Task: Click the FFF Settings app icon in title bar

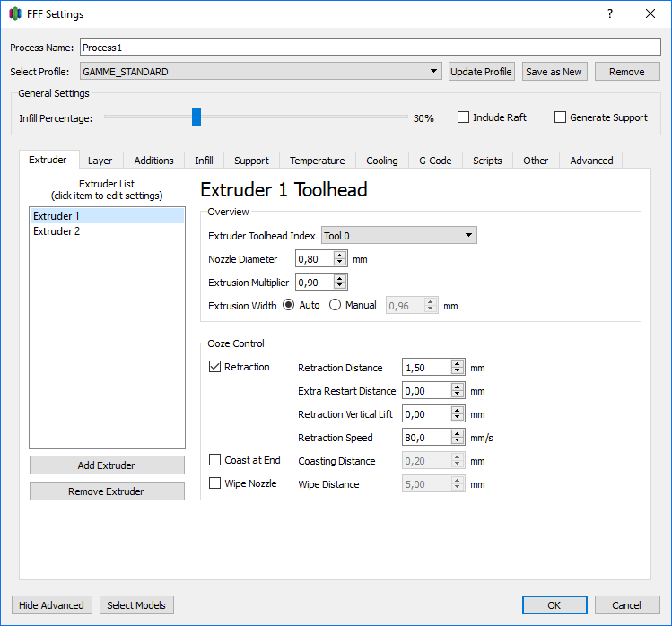Action: pos(14,14)
